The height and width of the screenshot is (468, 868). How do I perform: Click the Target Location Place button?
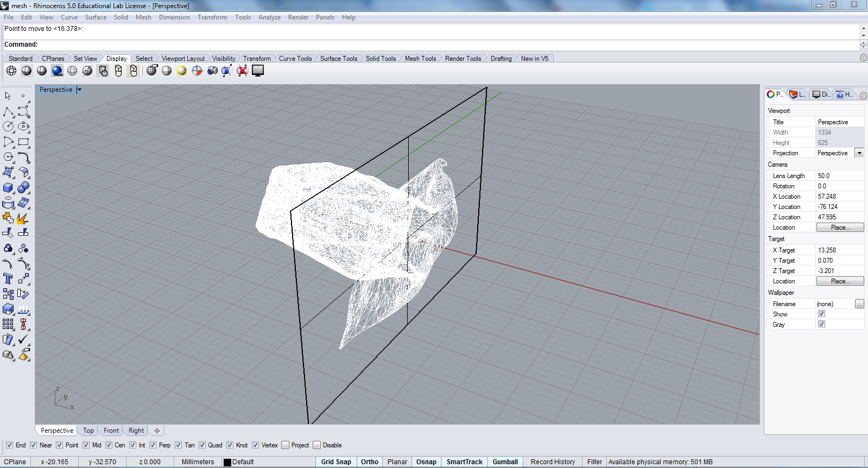click(840, 281)
